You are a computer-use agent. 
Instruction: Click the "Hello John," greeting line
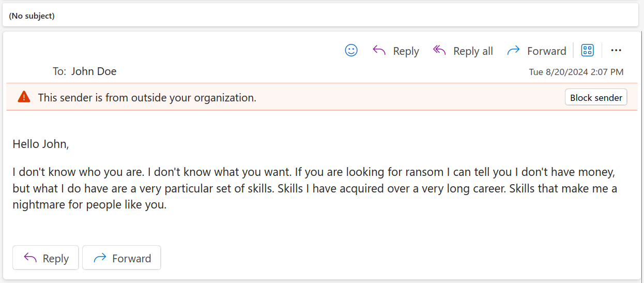click(41, 144)
